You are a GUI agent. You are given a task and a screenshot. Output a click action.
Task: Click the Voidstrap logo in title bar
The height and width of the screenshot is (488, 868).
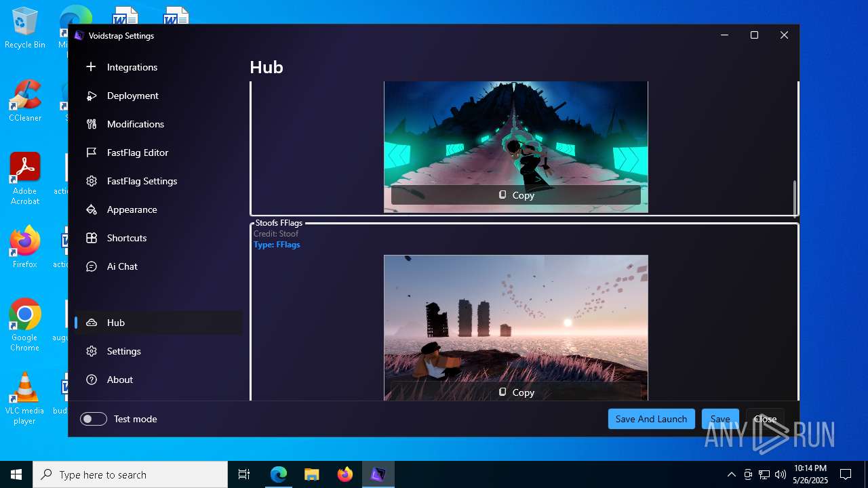click(79, 36)
